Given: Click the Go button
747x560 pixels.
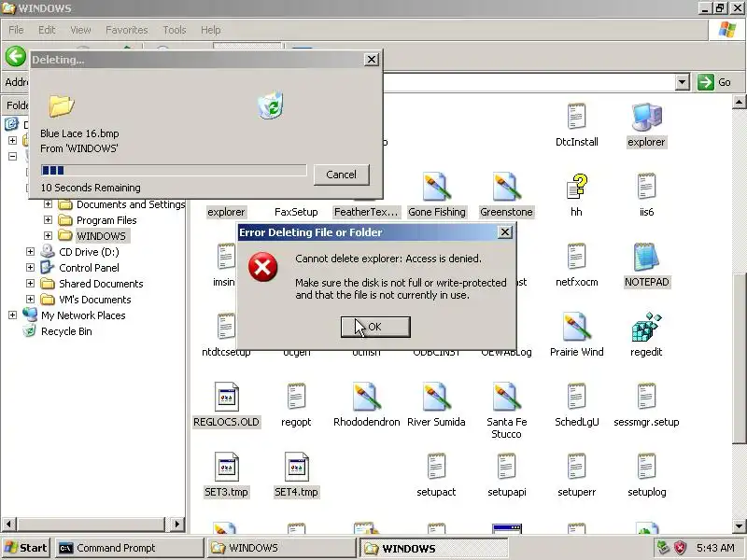Looking at the screenshot, I should [715, 82].
